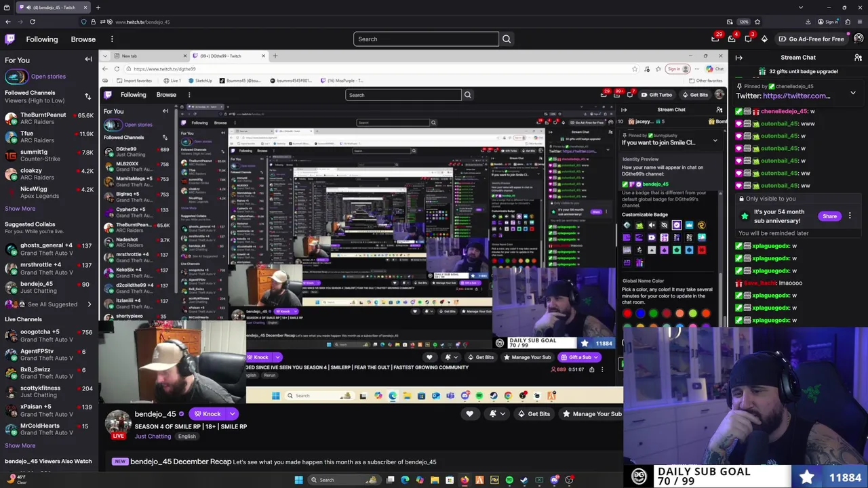Reload the page in the outer browser

coord(32,22)
